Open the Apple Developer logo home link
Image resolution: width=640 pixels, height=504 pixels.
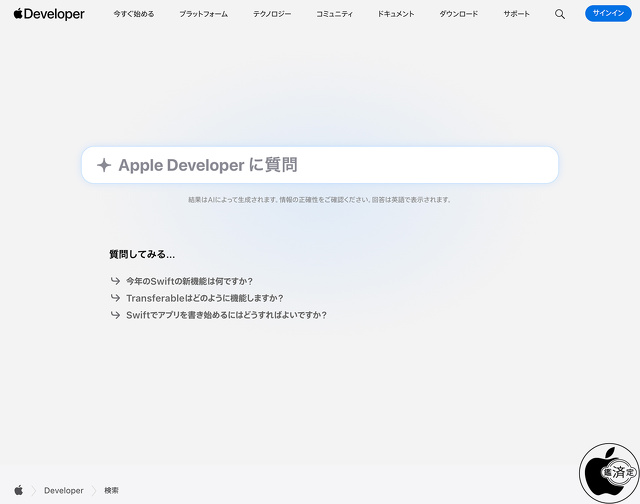(49, 14)
